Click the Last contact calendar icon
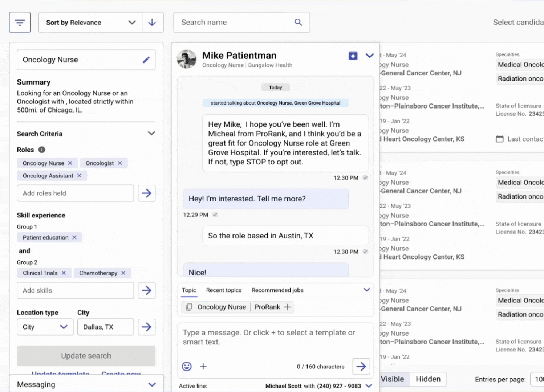 [x=500, y=139]
